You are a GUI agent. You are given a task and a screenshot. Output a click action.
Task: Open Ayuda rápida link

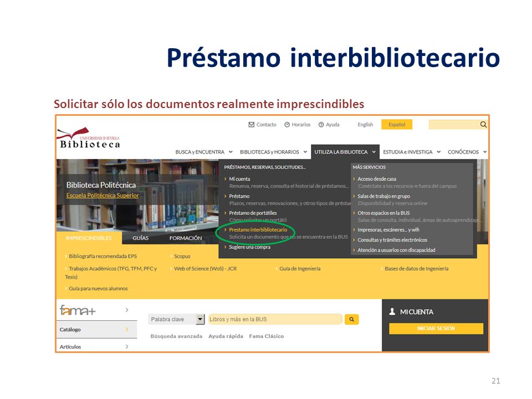coord(226,336)
